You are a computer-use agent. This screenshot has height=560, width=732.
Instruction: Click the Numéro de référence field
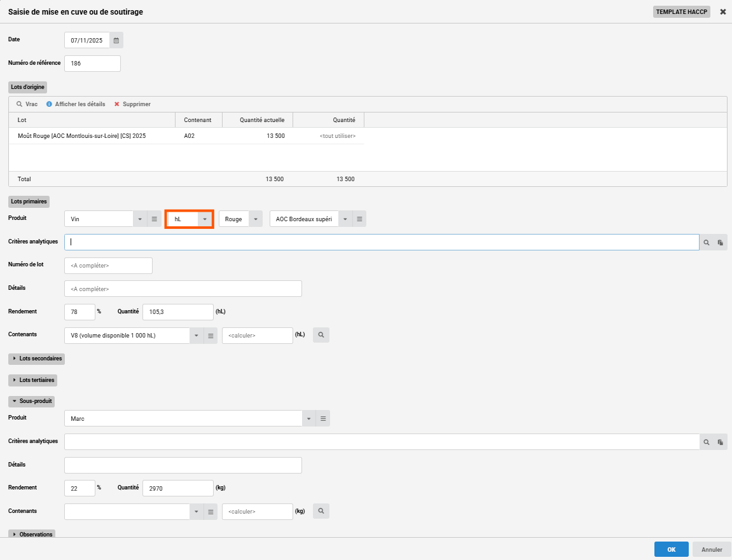pos(92,64)
